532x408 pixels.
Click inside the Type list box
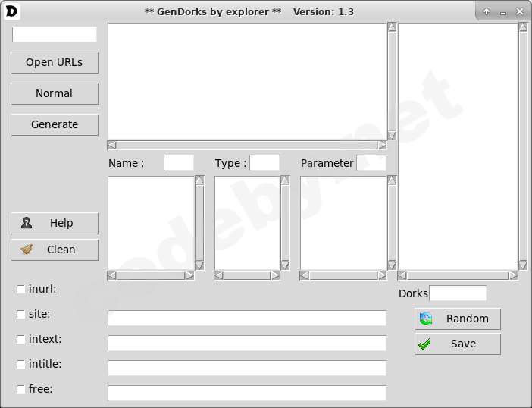click(x=247, y=224)
